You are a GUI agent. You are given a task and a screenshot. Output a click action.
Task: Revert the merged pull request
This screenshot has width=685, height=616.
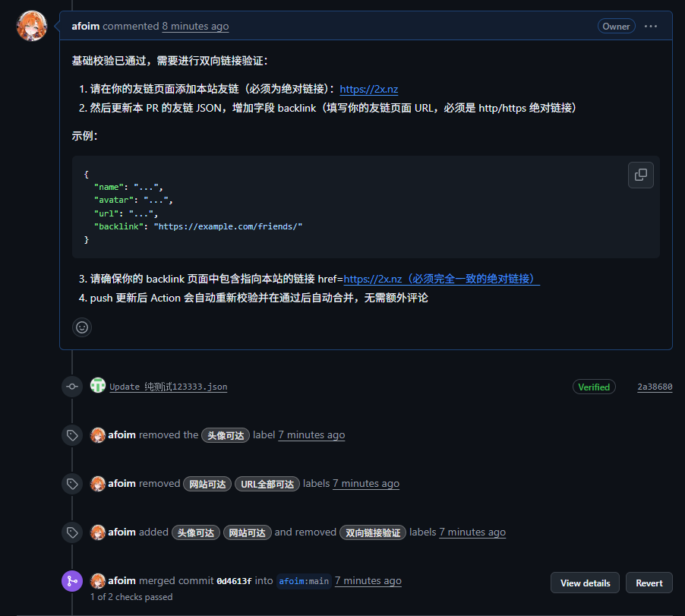pos(649,583)
